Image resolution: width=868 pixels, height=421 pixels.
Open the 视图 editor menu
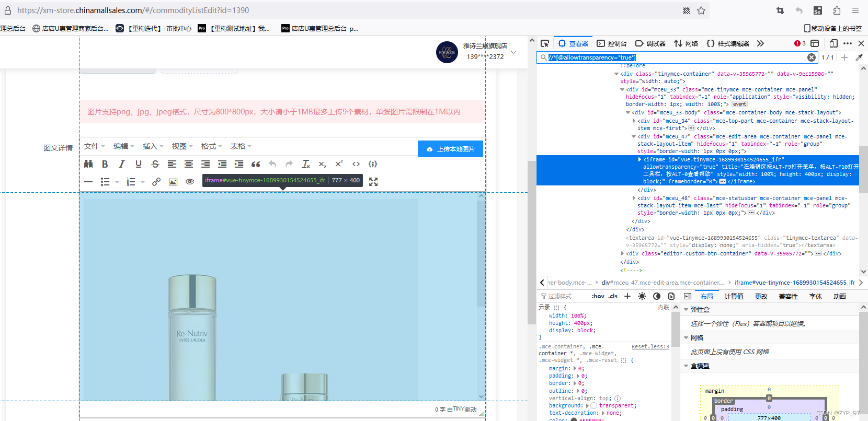pos(182,146)
